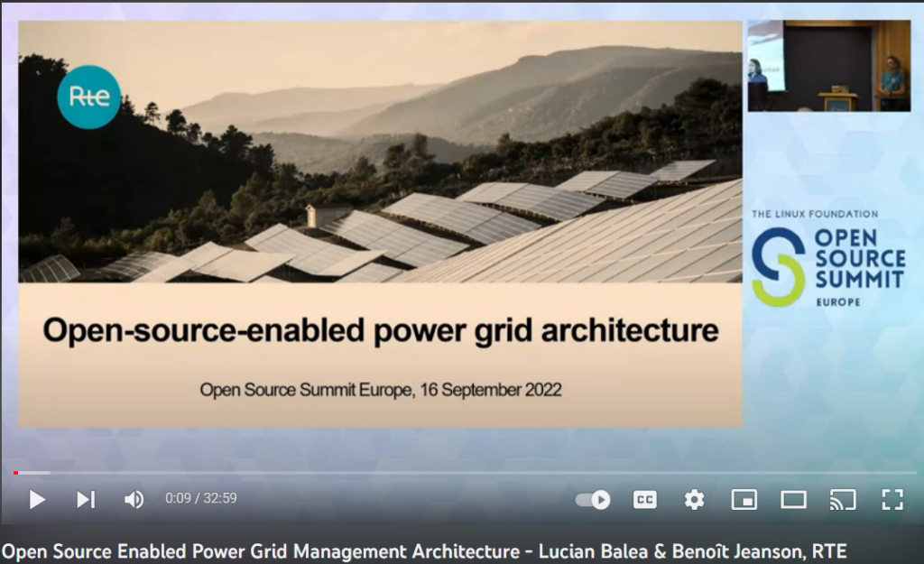Select the Next video button
The height and width of the screenshot is (564, 924).
pos(86,499)
